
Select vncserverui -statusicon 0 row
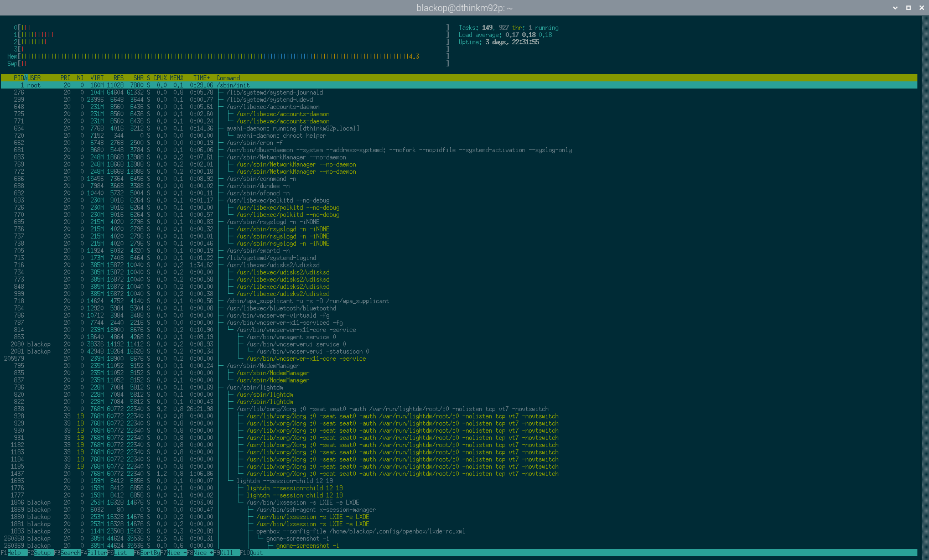point(459,351)
